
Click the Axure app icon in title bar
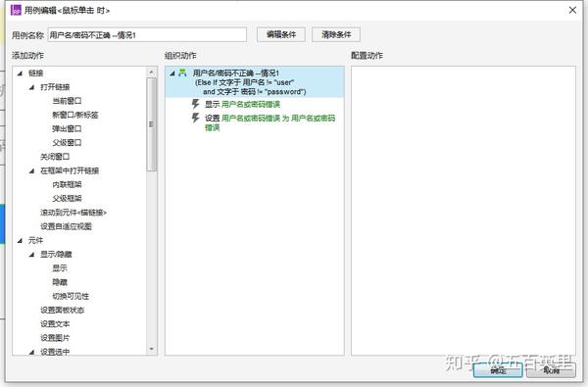(x=16, y=10)
